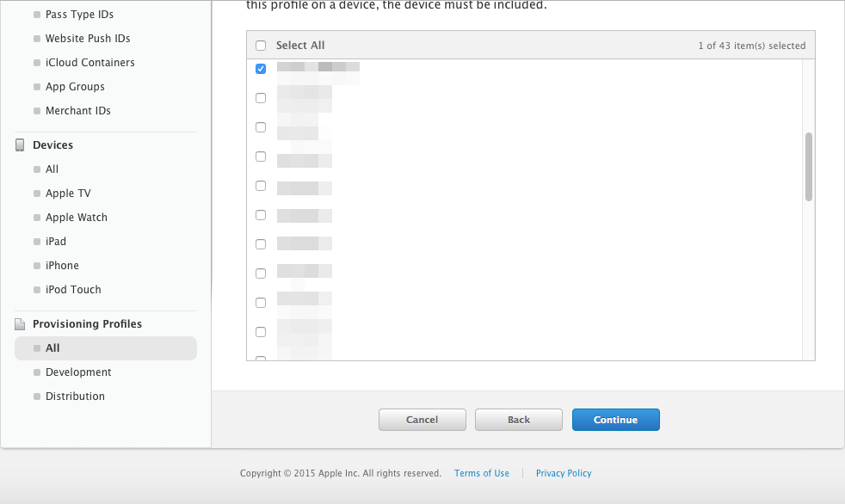Click the Cancel button
Viewport: 845px width, 504px height.
422,420
